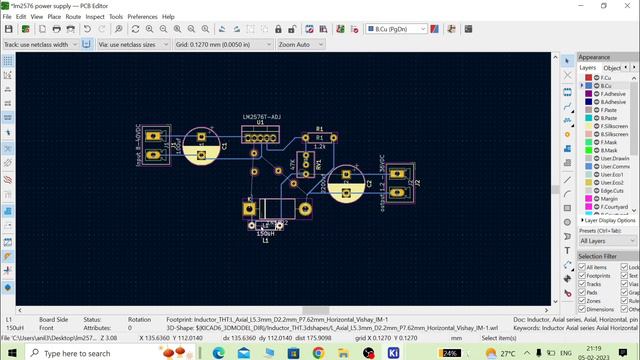Click the KiCad icon in the taskbar

[x=393, y=353]
